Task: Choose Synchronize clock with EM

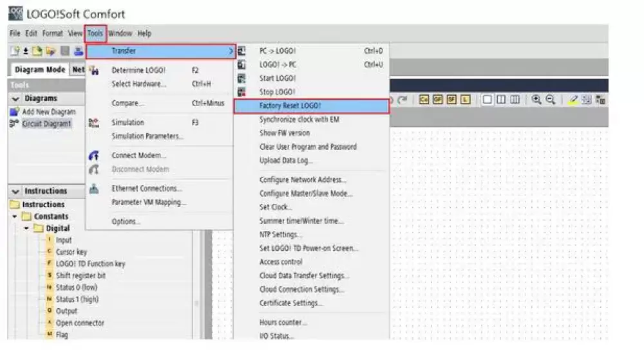Action: pyautogui.click(x=312, y=120)
